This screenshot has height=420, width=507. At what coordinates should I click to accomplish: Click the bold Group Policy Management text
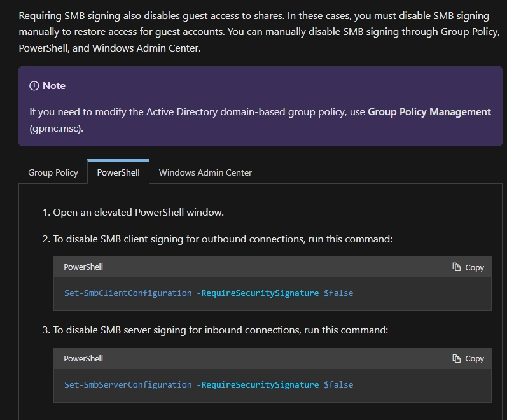point(429,112)
